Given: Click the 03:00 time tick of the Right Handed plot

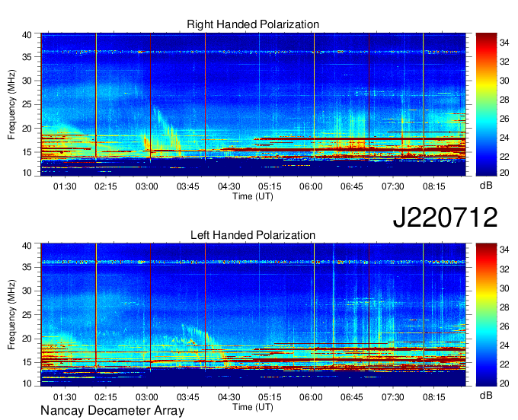Looking at the screenshot, I should [147, 186].
